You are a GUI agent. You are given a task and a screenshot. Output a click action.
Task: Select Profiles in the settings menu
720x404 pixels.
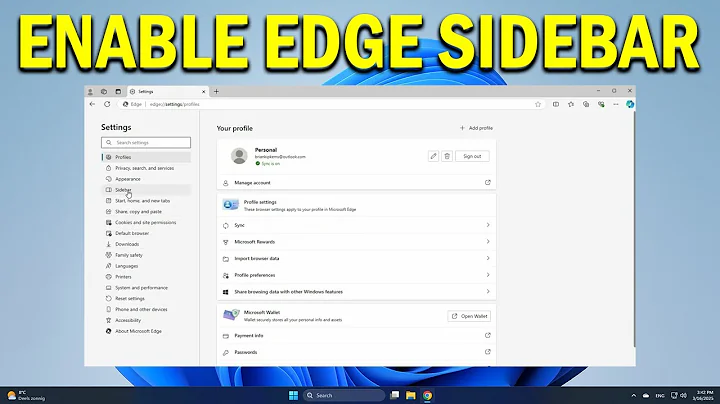(146, 157)
